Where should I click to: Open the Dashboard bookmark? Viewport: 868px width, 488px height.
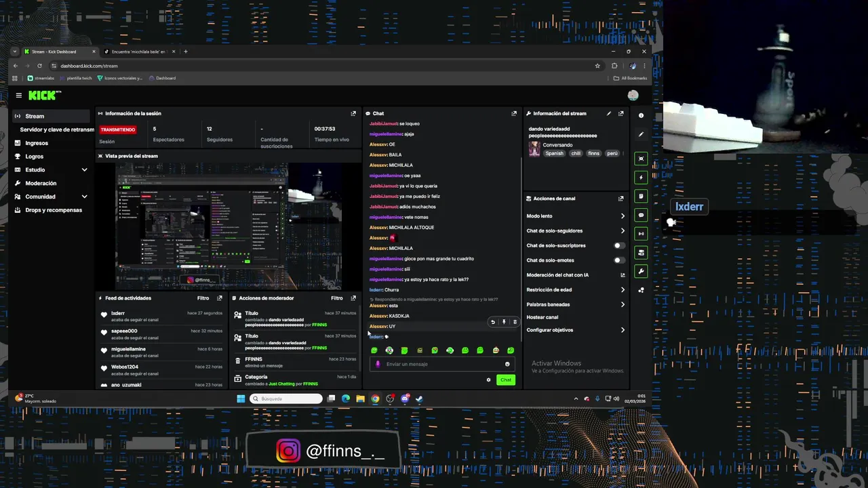162,78
